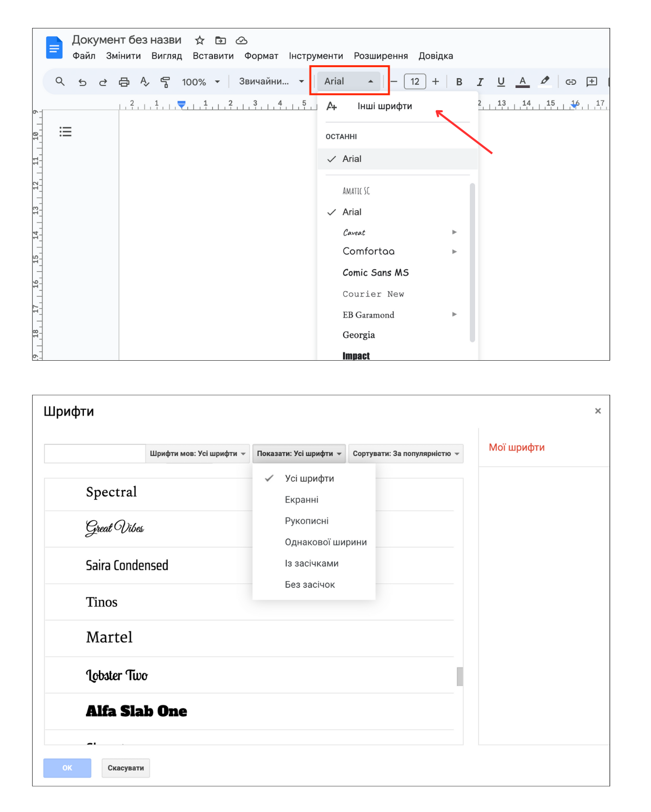Click the print icon in the toolbar
The image size is (651, 812).
point(124,82)
